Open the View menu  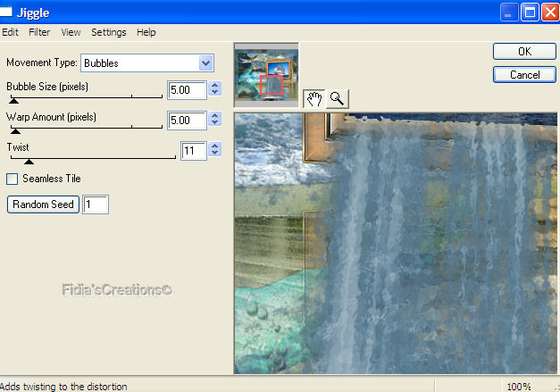71,32
